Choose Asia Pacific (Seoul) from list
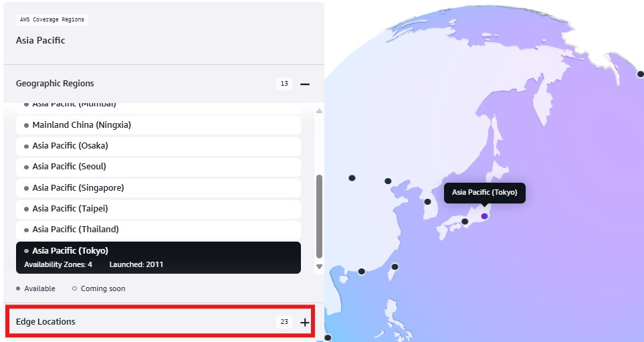The image size is (644, 342). (158, 167)
